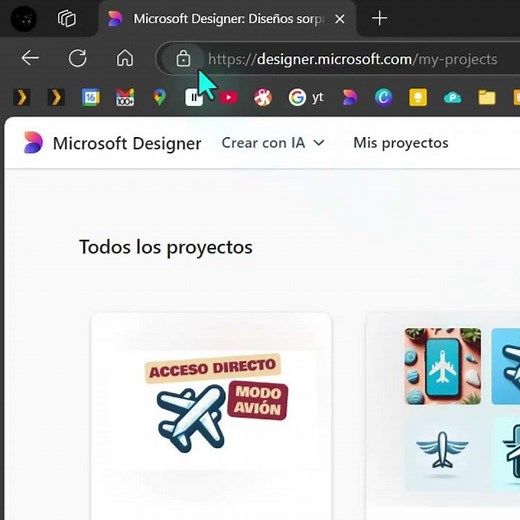Open the YouTube bookmark

(x=228, y=97)
